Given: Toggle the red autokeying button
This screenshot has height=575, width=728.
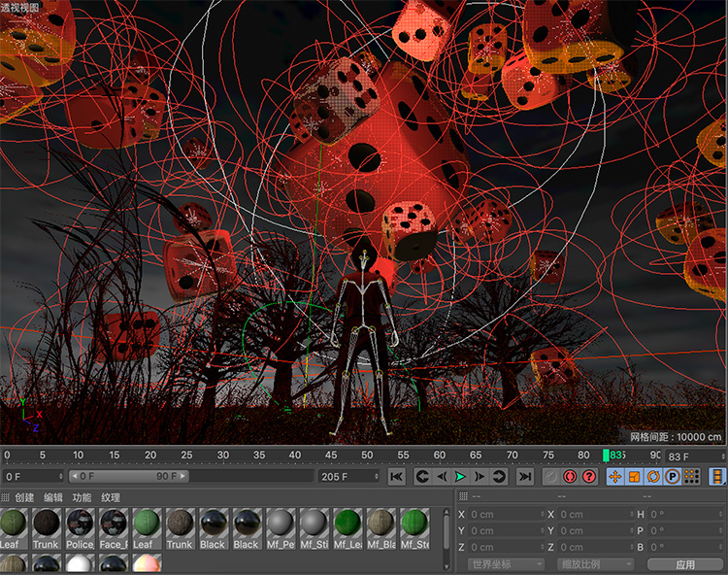Looking at the screenshot, I should 570,477.
